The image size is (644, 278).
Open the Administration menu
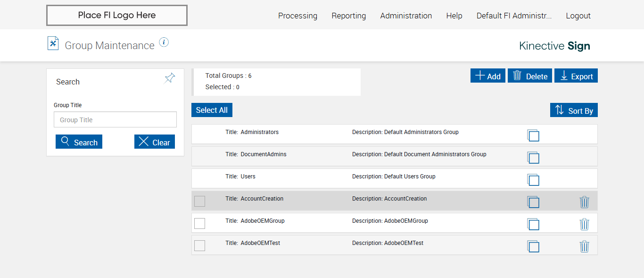(x=406, y=16)
